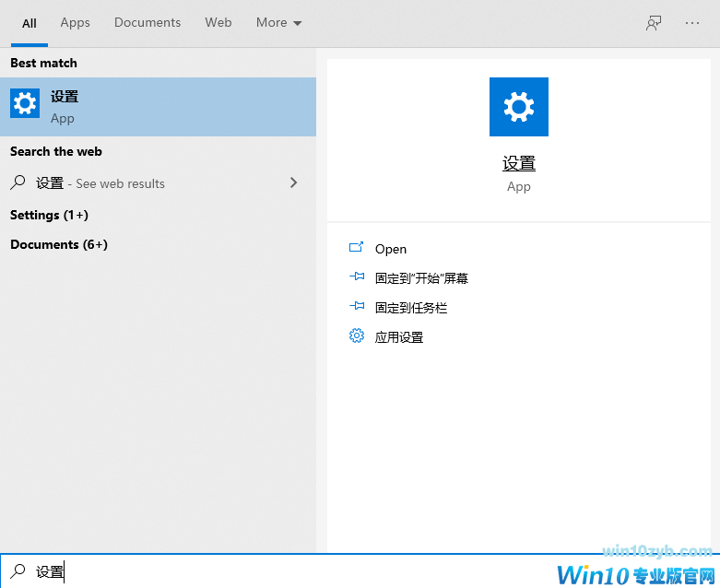Image resolution: width=720 pixels, height=588 pixels.
Task: Select the Web tab
Action: pyautogui.click(x=218, y=22)
